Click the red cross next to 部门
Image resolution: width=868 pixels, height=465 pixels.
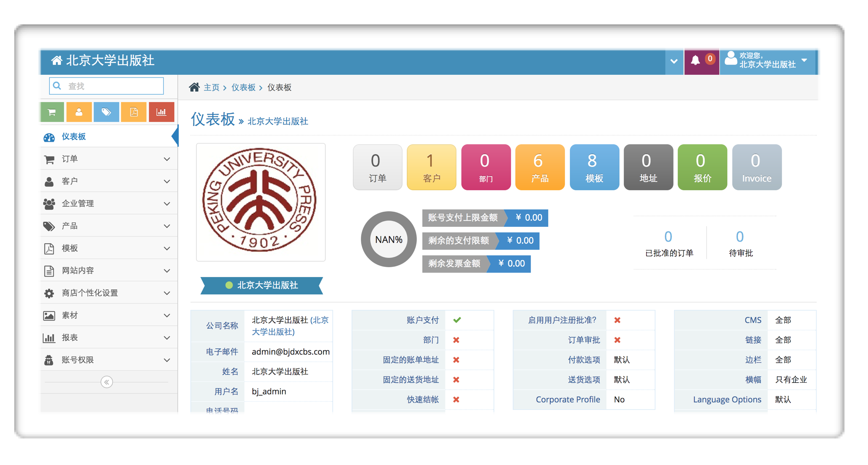456,340
